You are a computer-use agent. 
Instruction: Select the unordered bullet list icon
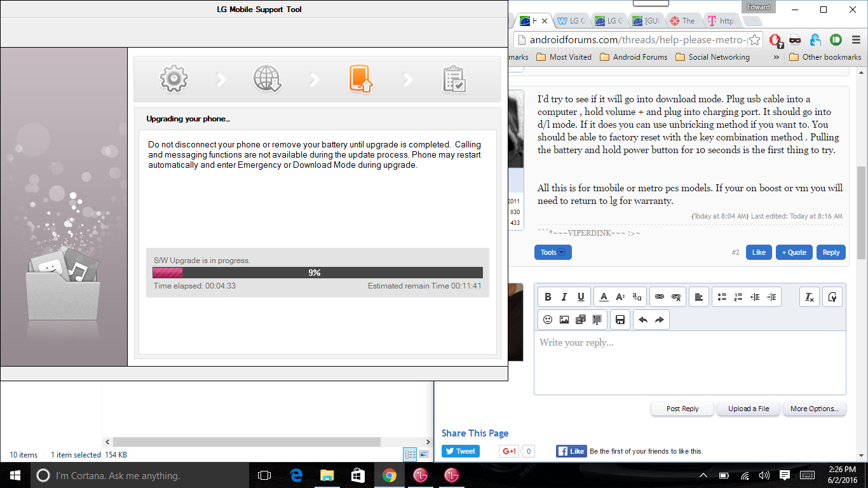tap(722, 297)
